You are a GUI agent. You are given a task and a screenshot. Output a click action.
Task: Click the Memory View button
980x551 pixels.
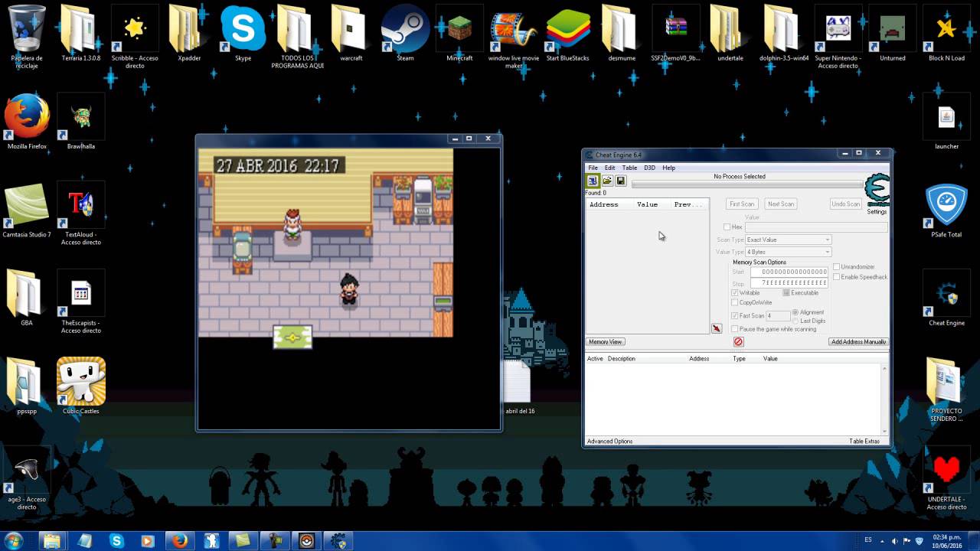point(606,342)
